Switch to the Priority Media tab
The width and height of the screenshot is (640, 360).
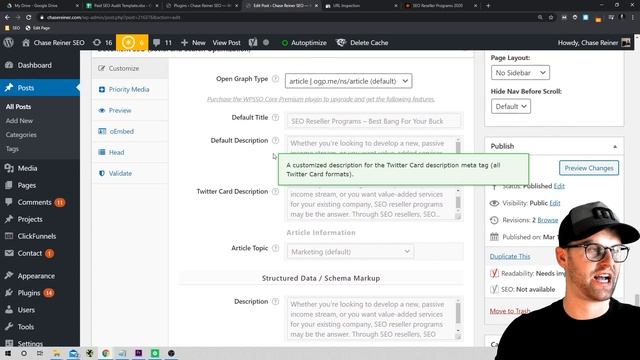click(130, 89)
